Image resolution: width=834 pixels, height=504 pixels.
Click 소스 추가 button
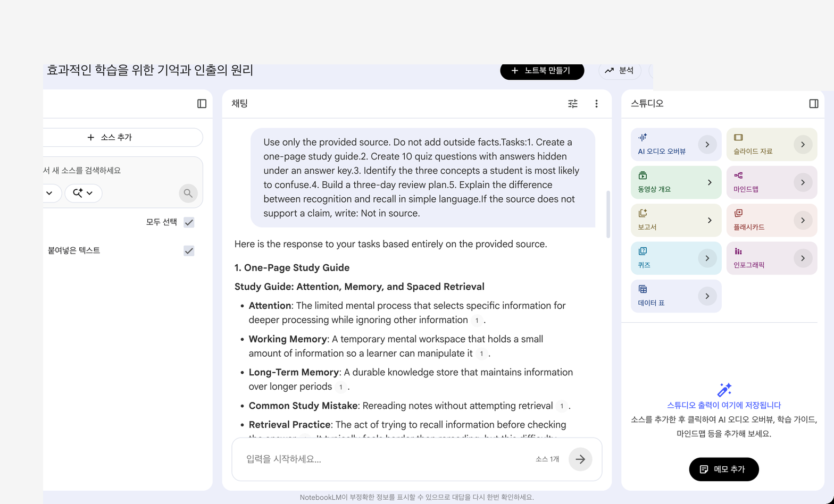point(123,137)
